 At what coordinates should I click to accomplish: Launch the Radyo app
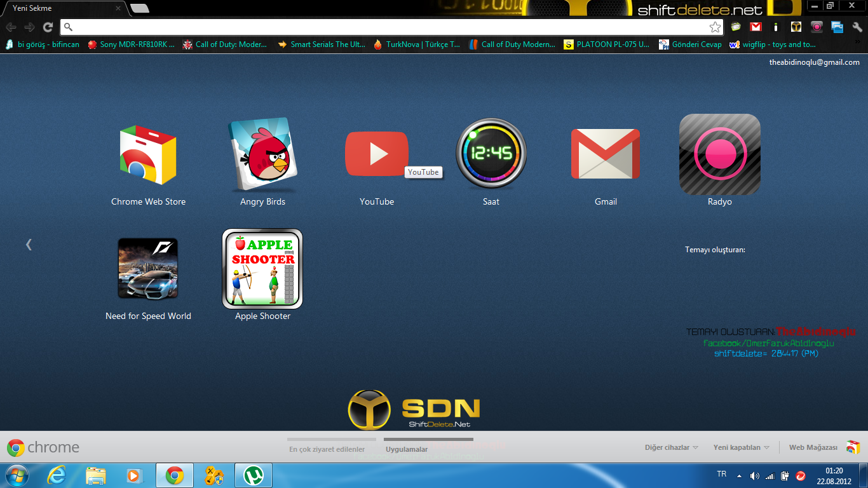pyautogui.click(x=720, y=154)
